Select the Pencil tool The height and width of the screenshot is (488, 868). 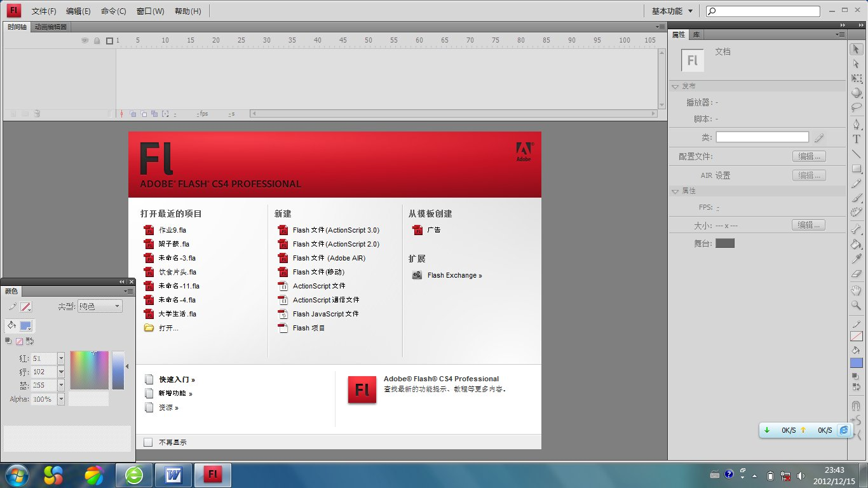(856, 184)
